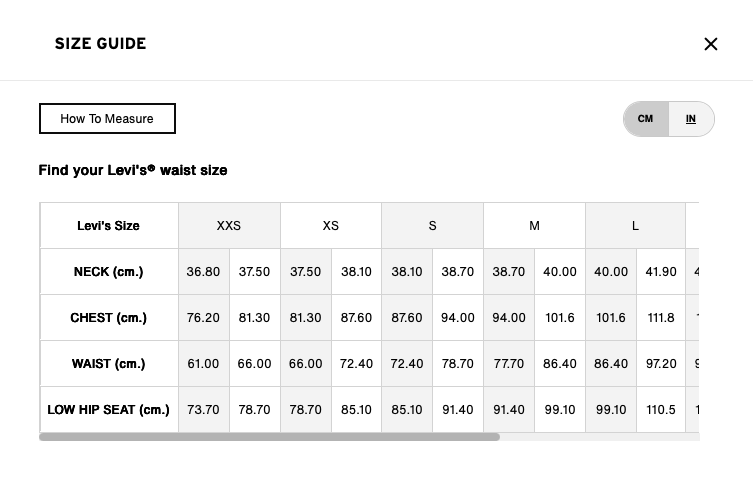753x478 pixels.
Task: Click the 77.70 waist value cell
Action: [x=509, y=364]
